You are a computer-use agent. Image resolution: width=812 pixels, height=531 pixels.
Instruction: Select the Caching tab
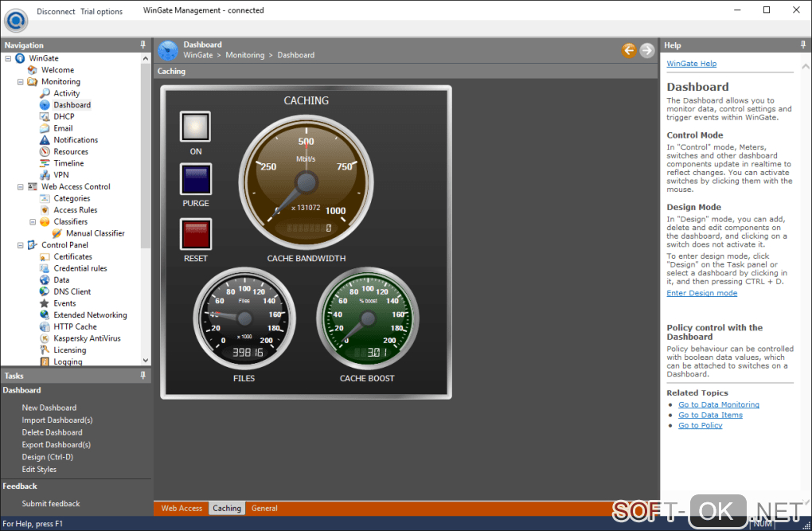(227, 508)
